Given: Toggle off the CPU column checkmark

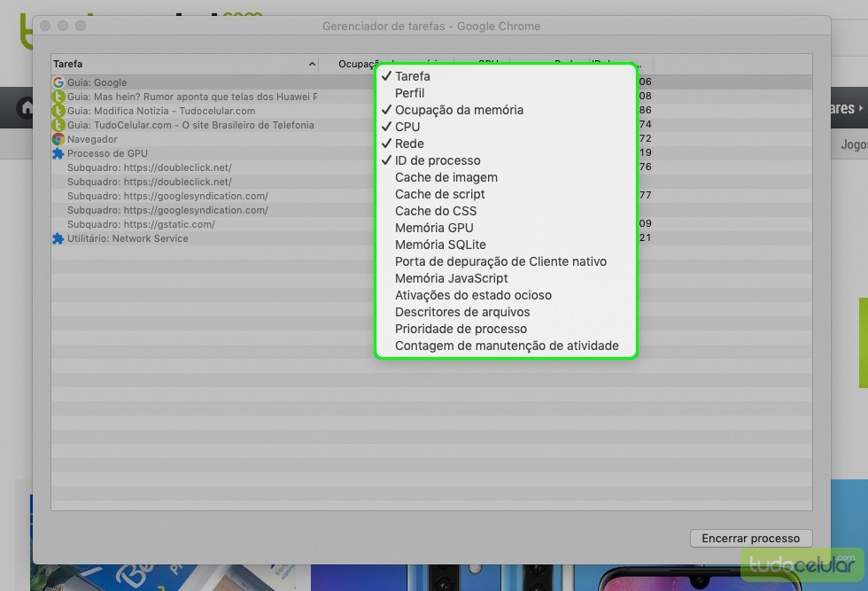Looking at the screenshot, I should coord(407,127).
